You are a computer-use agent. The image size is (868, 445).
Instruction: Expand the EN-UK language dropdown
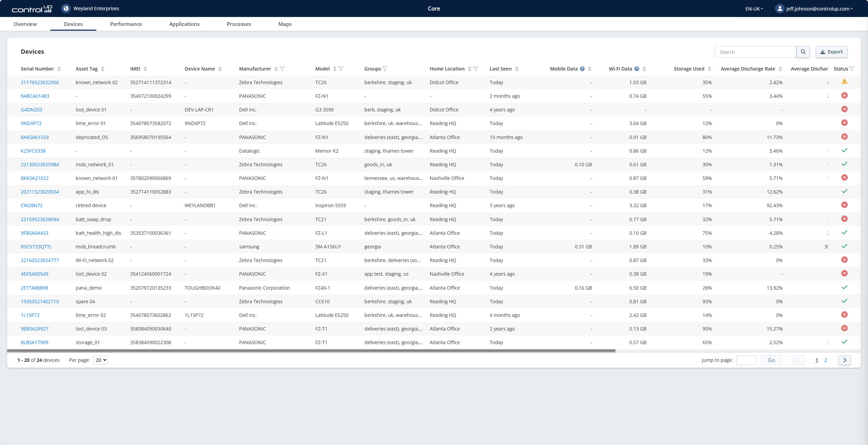pyautogui.click(x=754, y=9)
